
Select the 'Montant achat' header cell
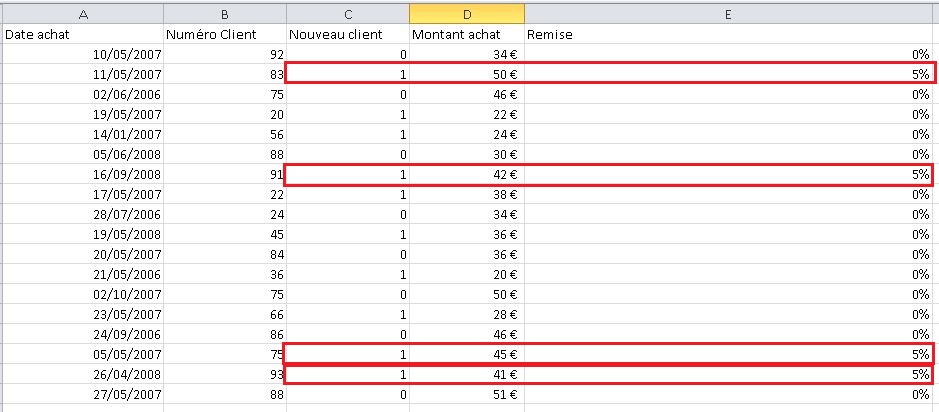[x=466, y=34]
